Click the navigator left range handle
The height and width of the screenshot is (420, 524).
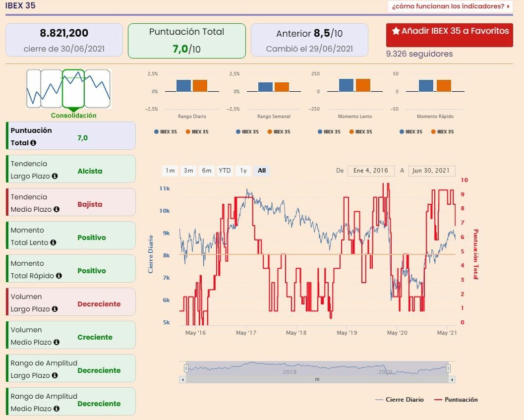point(186,368)
